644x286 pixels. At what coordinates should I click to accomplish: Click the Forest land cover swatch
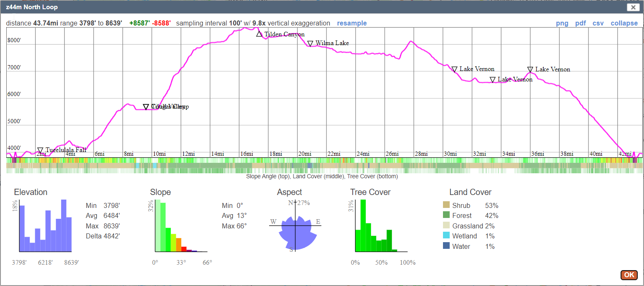click(x=446, y=215)
